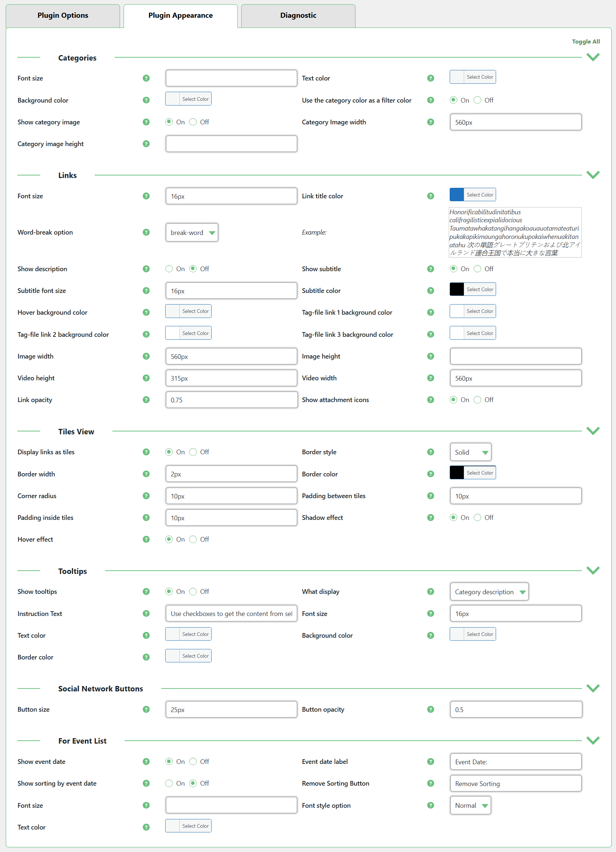Click help icon beside Button opacity
616x852 pixels.
click(430, 709)
